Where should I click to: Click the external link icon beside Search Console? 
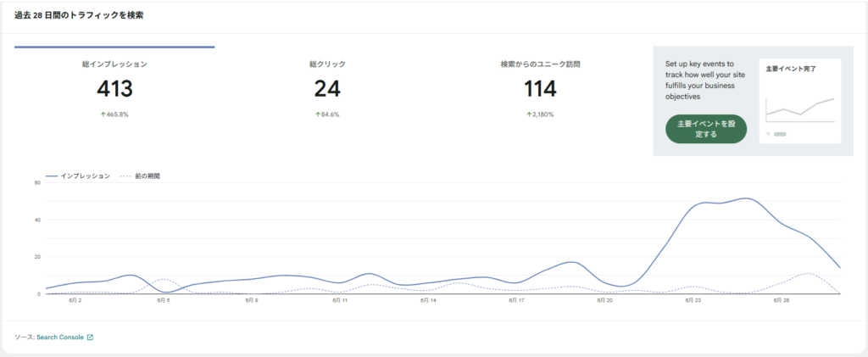[91, 337]
